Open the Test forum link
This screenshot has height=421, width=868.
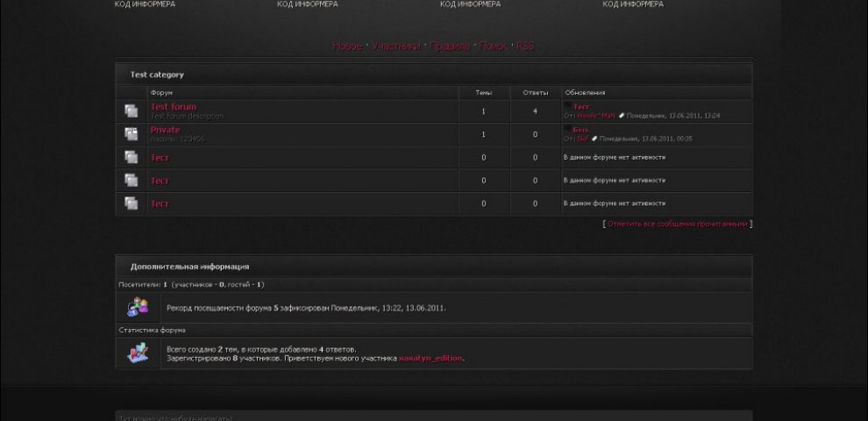point(174,107)
